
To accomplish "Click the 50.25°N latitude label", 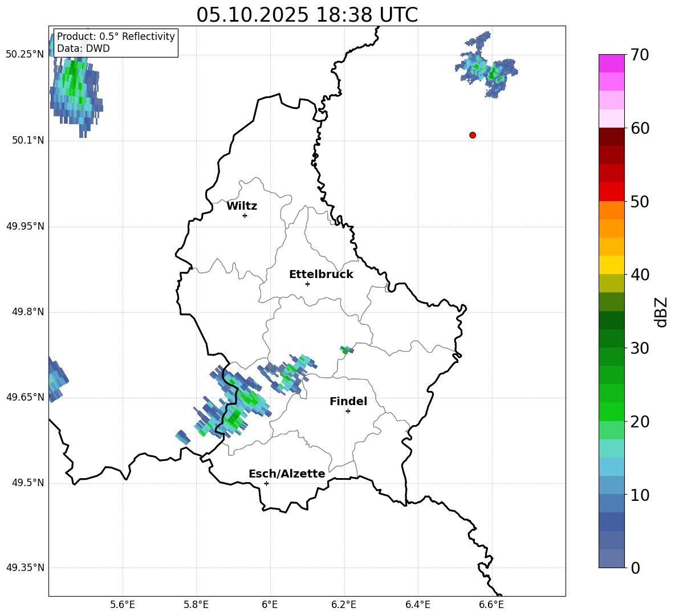I will coord(25,55).
